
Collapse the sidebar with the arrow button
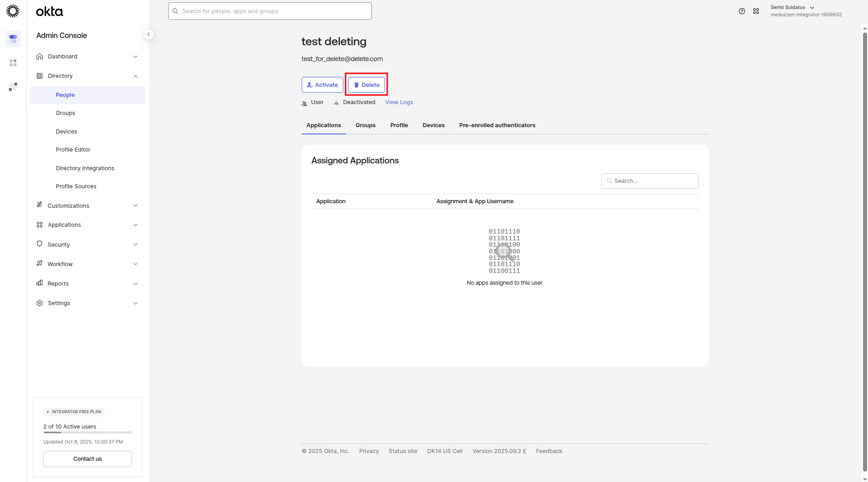point(148,34)
